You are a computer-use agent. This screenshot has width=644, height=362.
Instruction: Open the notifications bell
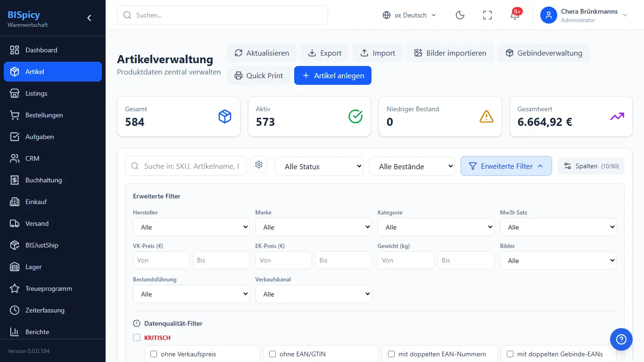[x=515, y=15]
